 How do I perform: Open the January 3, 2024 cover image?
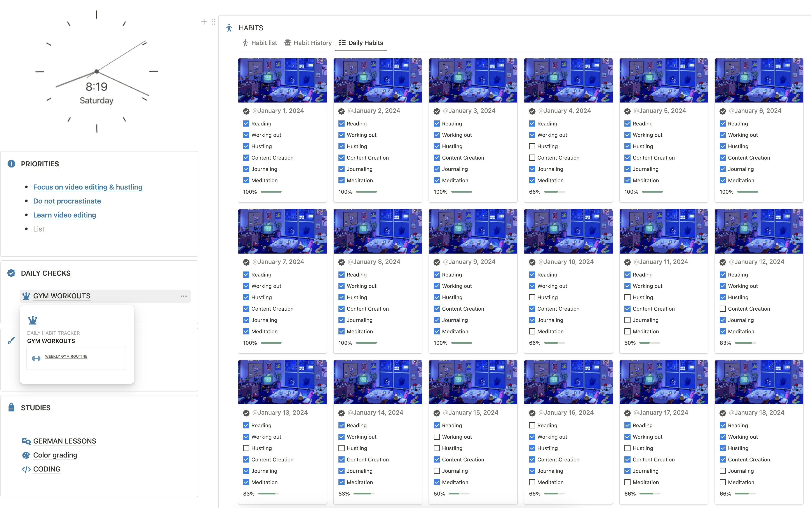click(x=473, y=80)
